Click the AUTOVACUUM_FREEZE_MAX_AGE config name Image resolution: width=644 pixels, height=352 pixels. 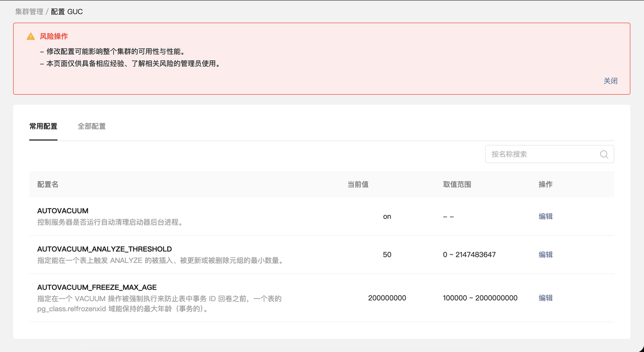click(x=97, y=287)
